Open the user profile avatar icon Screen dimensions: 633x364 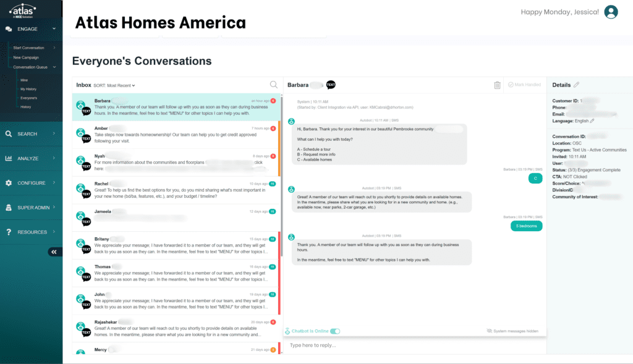611,12
